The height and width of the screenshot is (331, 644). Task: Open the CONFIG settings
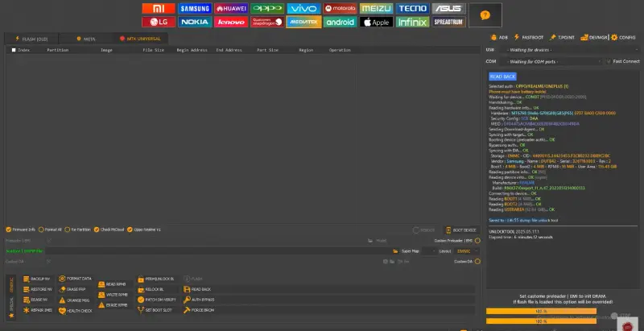point(623,37)
